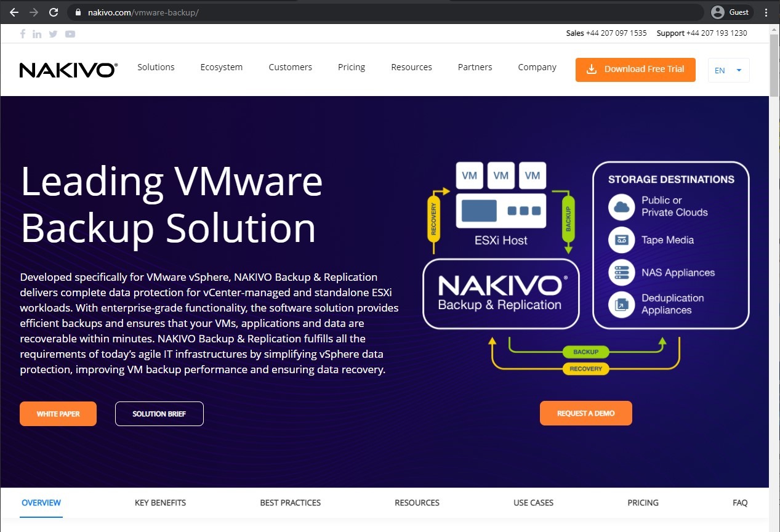Switch to FAQ tab
The width and height of the screenshot is (780, 532).
[740, 503]
